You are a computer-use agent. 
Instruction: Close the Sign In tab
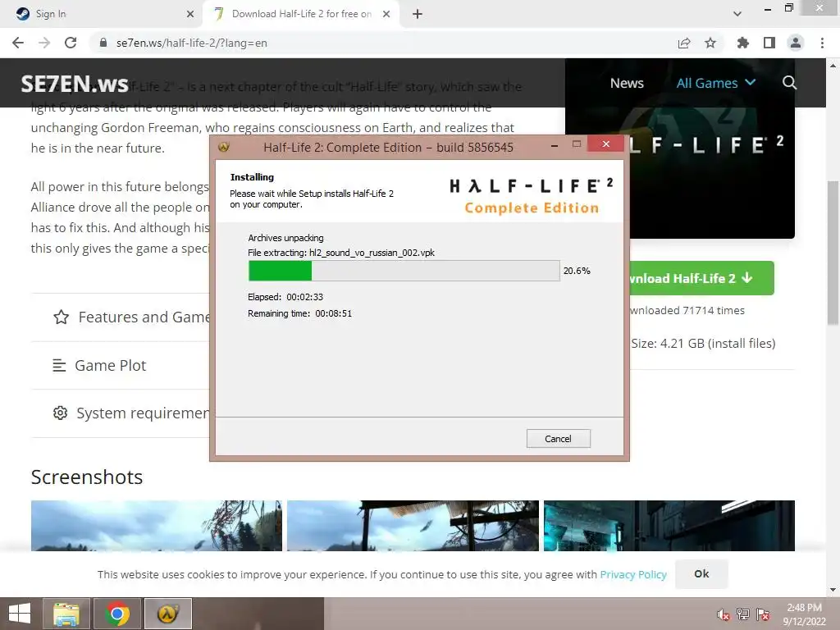point(190,14)
